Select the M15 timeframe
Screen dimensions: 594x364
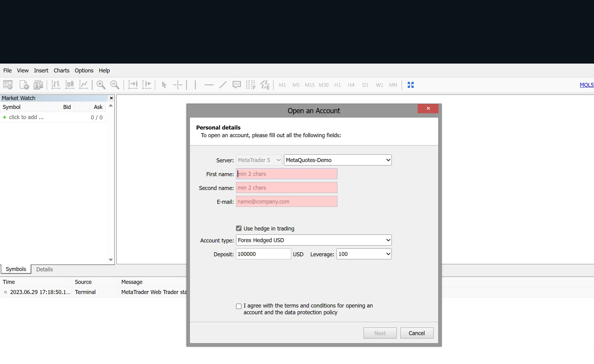[310, 85]
